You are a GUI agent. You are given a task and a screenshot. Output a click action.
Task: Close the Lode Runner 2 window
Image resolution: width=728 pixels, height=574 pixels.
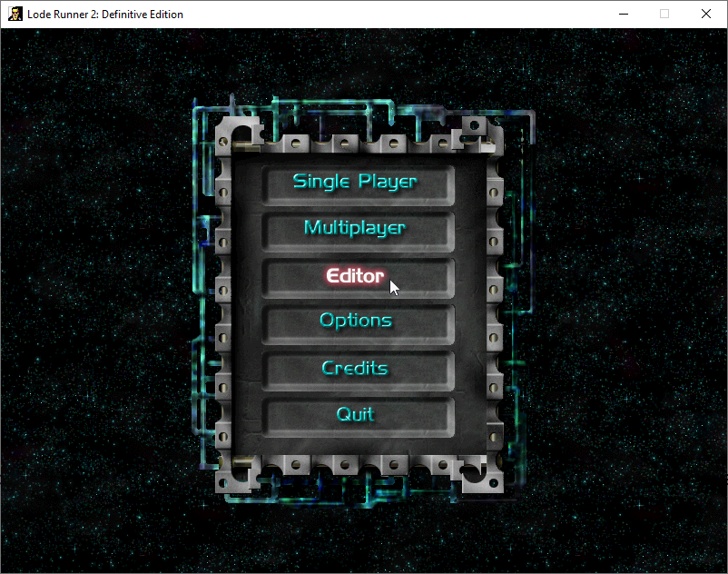(x=706, y=14)
